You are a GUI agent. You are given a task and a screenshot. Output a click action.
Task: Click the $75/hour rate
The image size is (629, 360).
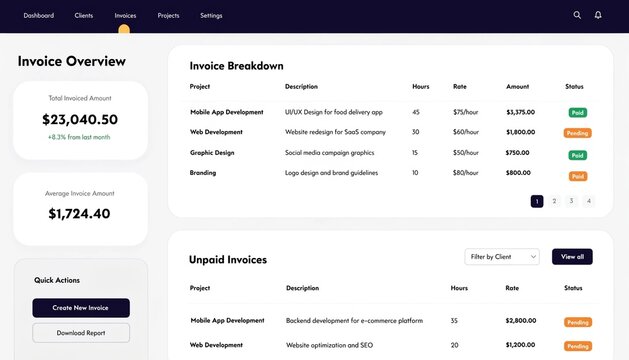point(466,112)
